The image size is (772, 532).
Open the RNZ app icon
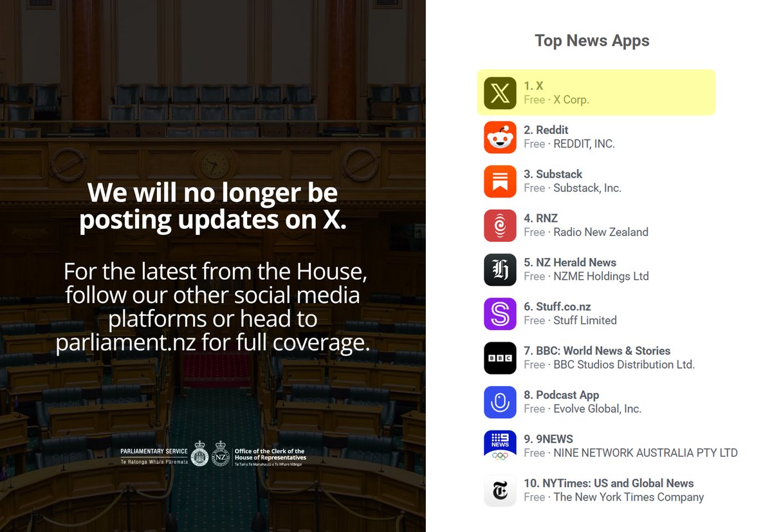tap(500, 226)
